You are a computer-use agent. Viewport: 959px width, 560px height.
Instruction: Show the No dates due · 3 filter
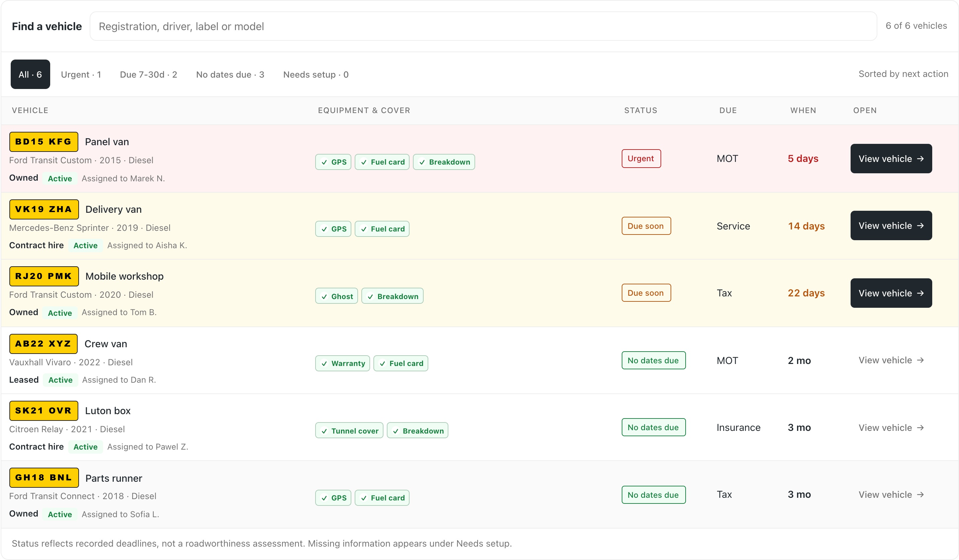pyautogui.click(x=230, y=75)
